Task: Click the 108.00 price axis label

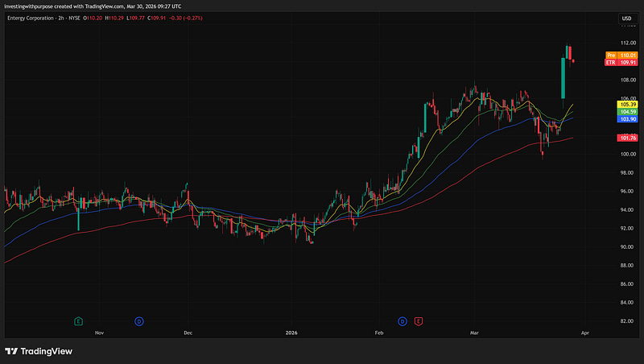Action: click(628, 80)
